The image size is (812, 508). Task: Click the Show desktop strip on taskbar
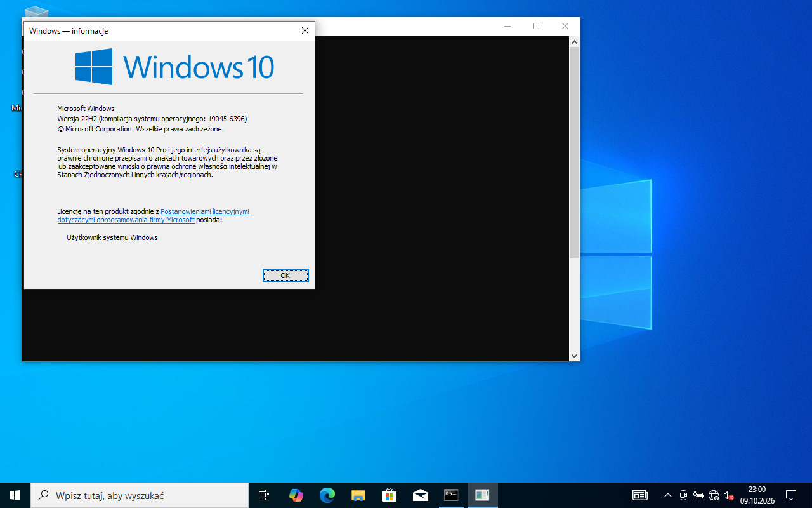(810, 495)
